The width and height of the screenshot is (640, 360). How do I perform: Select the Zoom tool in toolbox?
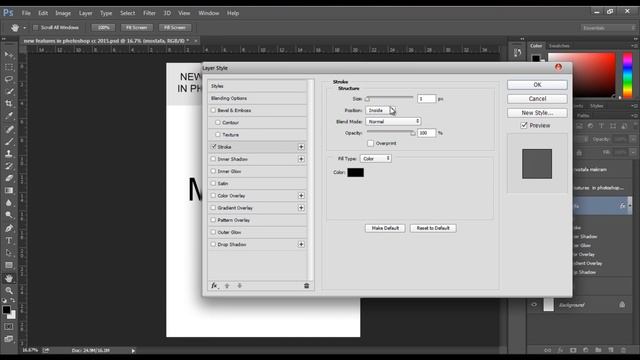click(x=9, y=291)
